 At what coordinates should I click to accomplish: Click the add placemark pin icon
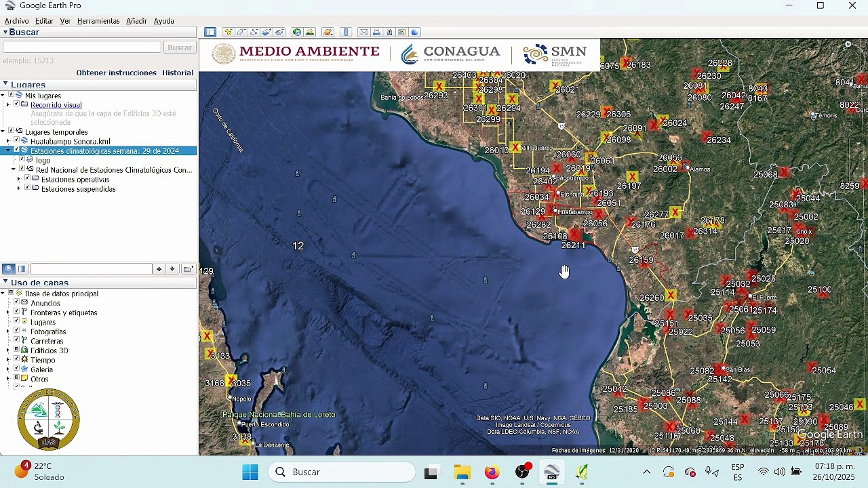pos(229,32)
